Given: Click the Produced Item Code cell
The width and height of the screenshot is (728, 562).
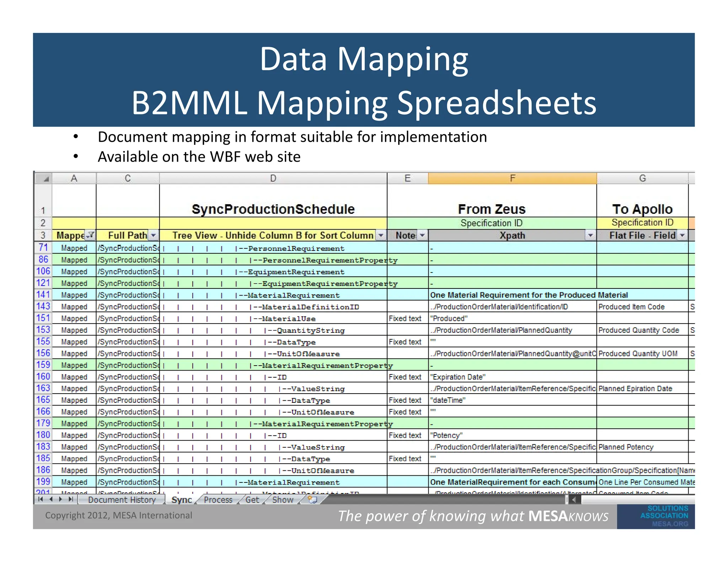Looking at the screenshot, I should (x=642, y=307).
